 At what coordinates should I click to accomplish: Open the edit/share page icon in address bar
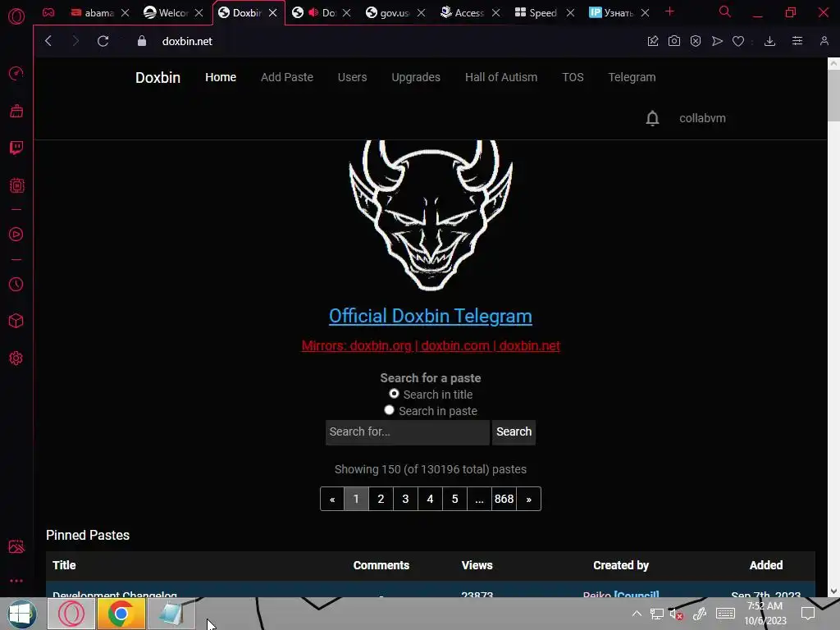point(652,41)
